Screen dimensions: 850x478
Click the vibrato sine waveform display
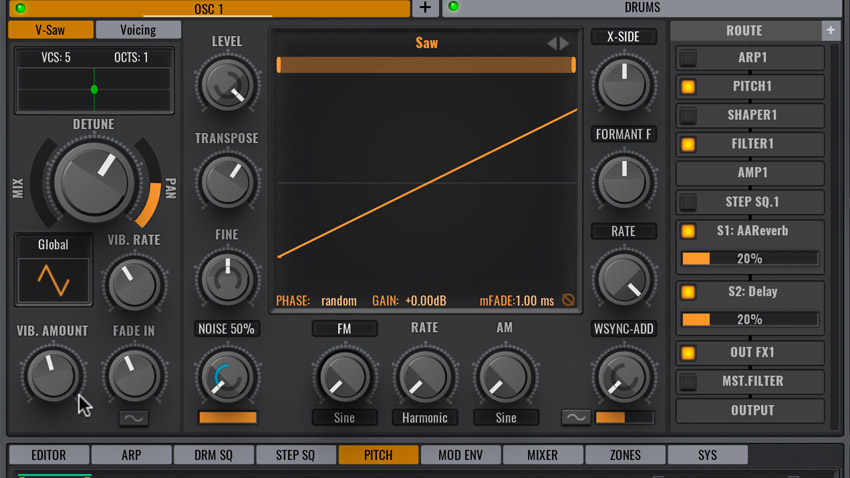(x=53, y=280)
